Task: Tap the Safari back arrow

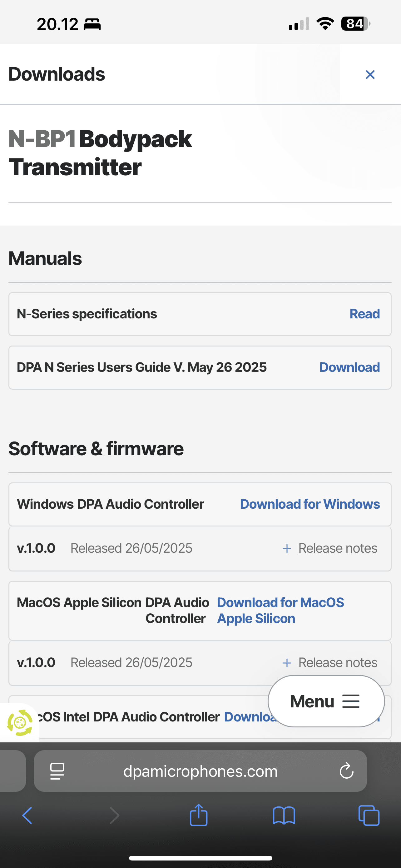Action: 27,816
